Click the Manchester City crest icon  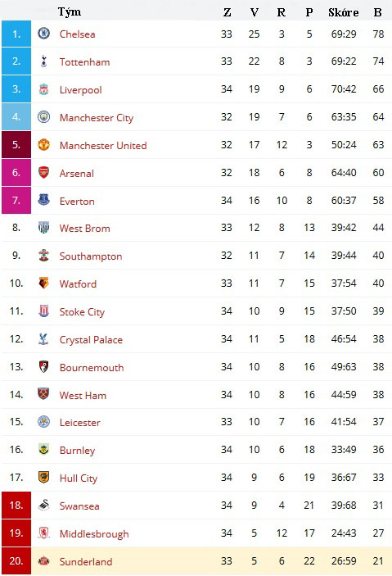coord(43,117)
